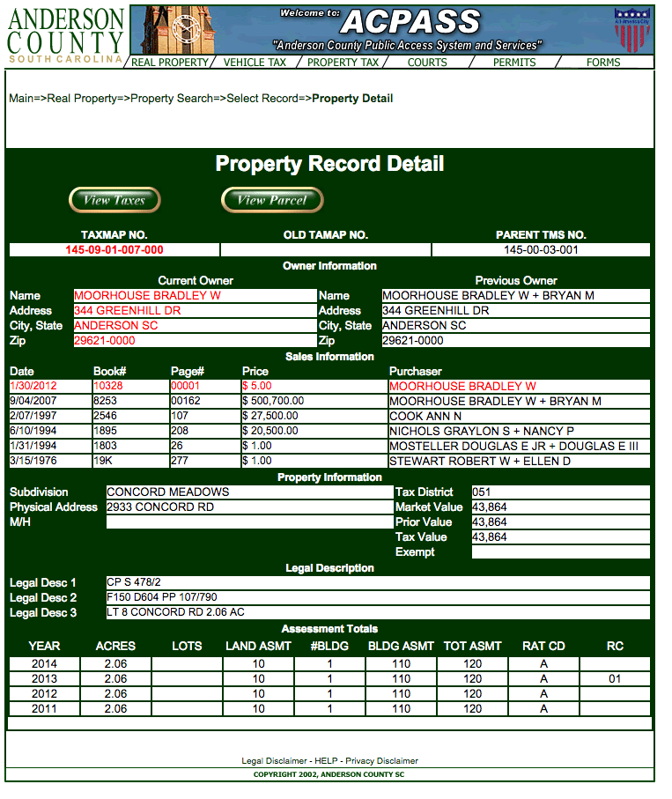Open the HELP link in footer
This screenshot has width=672, height=799.
(x=326, y=760)
